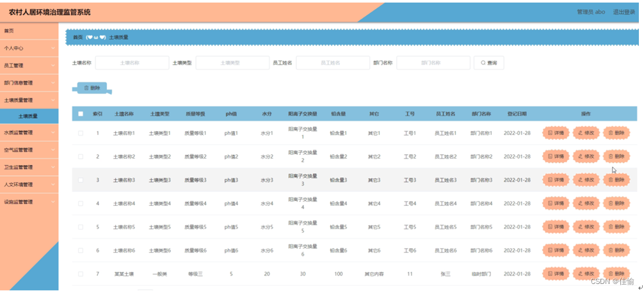Click the 查询 search button
This screenshot has height=291, width=644.
[x=488, y=63]
